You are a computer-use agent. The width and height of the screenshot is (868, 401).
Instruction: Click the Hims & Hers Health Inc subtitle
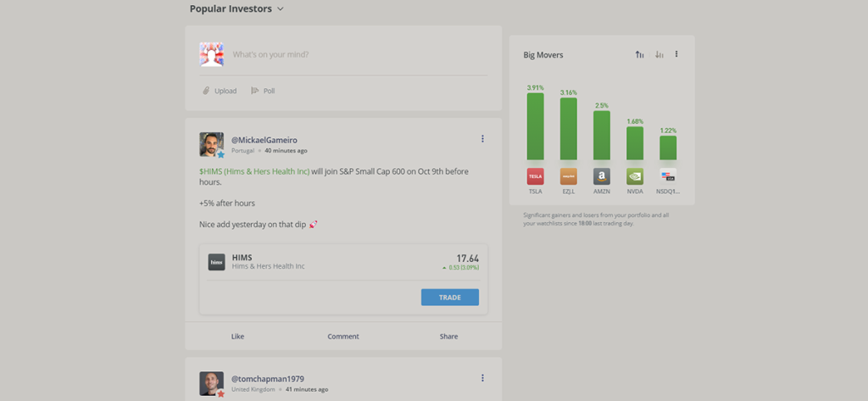[x=269, y=266]
